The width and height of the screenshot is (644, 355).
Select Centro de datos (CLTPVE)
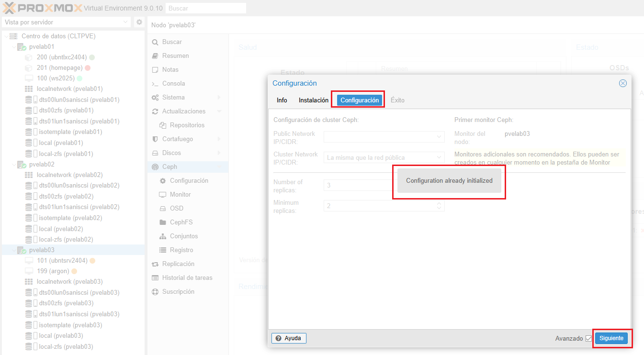[x=58, y=36]
